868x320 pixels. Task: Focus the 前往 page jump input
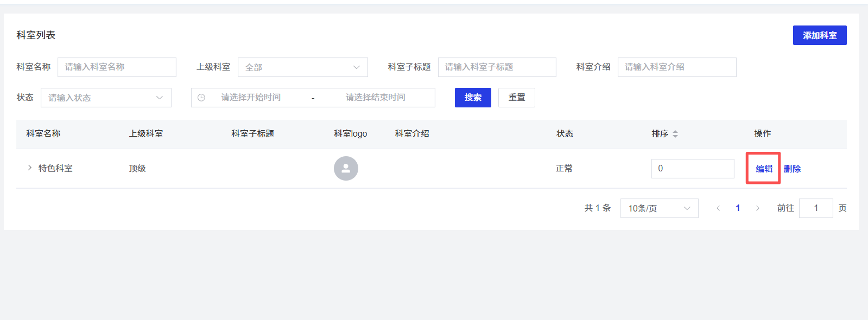816,208
